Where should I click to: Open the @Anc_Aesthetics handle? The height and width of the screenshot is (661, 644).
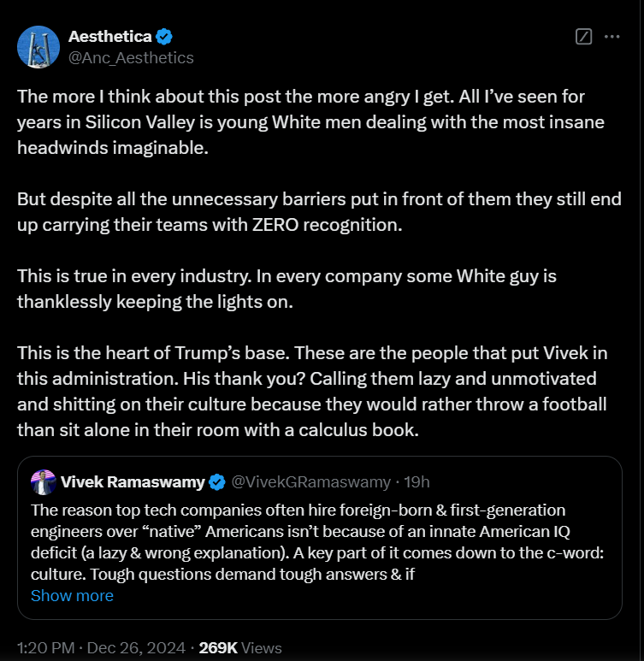(x=131, y=57)
